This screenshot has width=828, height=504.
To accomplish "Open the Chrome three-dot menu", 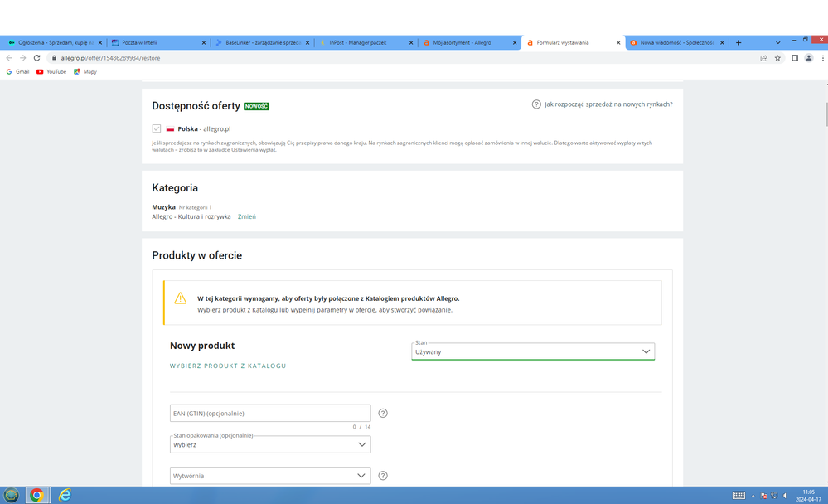I will (823, 58).
